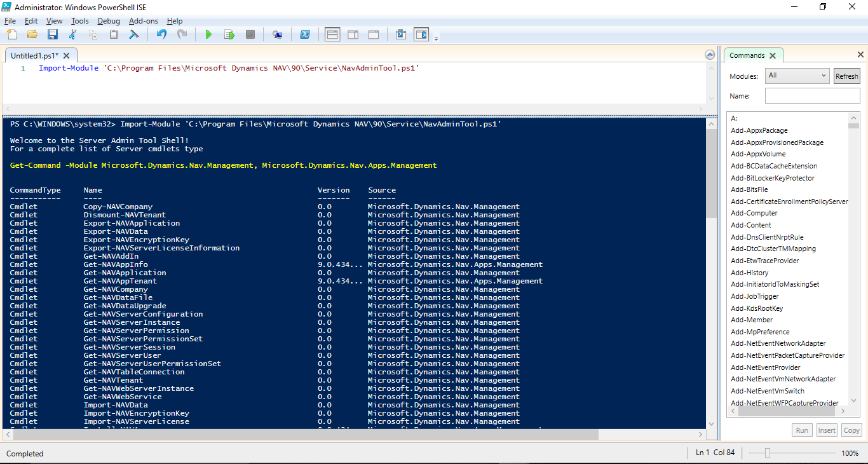Click the Stop Operation icon
Image resolution: width=868 pixels, height=464 pixels.
250,34
